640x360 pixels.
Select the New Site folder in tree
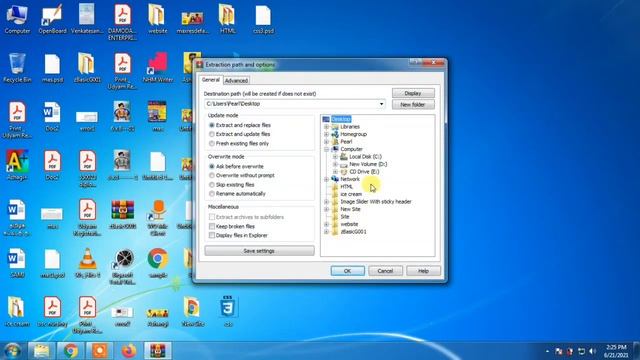pyautogui.click(x=350, y=209)
